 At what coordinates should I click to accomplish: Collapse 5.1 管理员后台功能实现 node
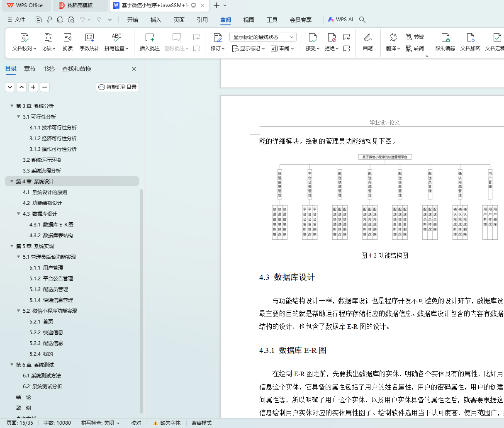pyautogui.click(x=19, y=257)
